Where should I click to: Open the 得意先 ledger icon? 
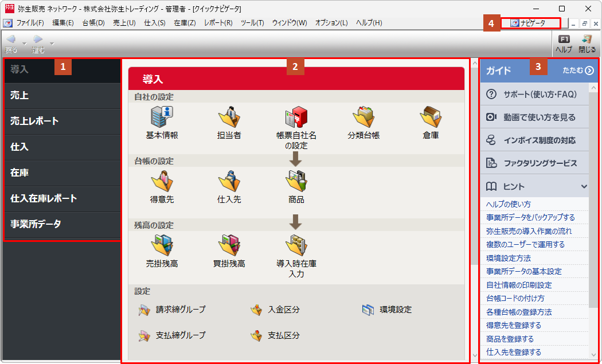162,181
